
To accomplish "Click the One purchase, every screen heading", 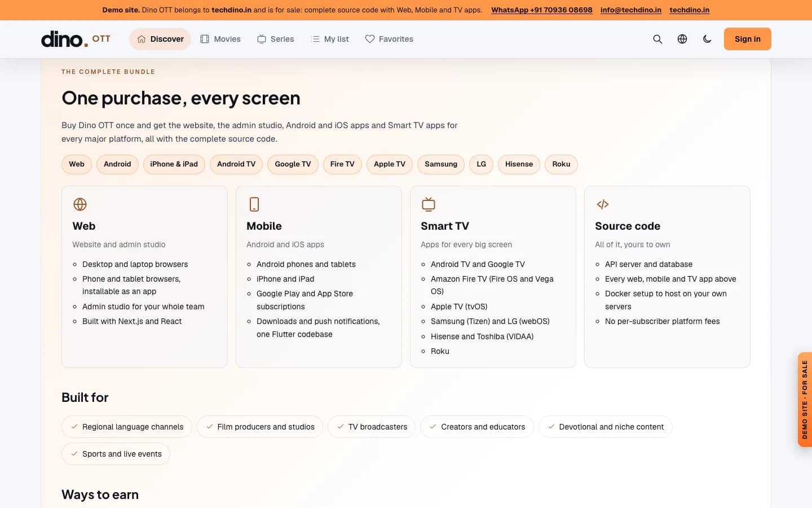I will [181, 98].
